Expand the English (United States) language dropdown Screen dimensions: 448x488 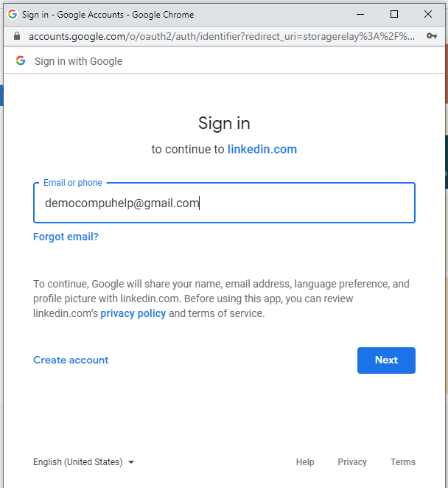click(x=84, y=462)
